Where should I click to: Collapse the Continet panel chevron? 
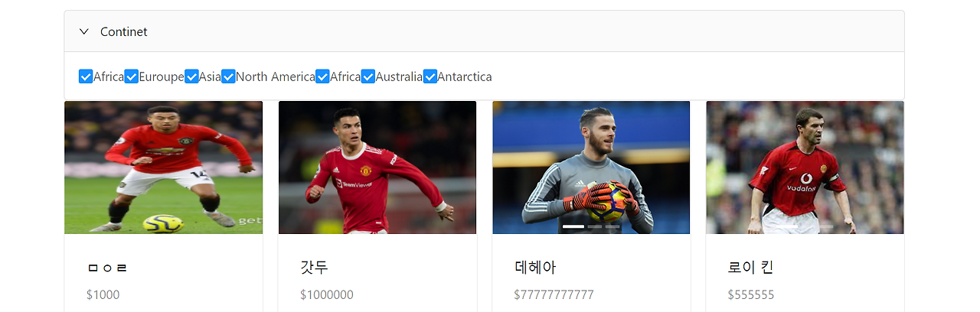click(x=84, y=31)
